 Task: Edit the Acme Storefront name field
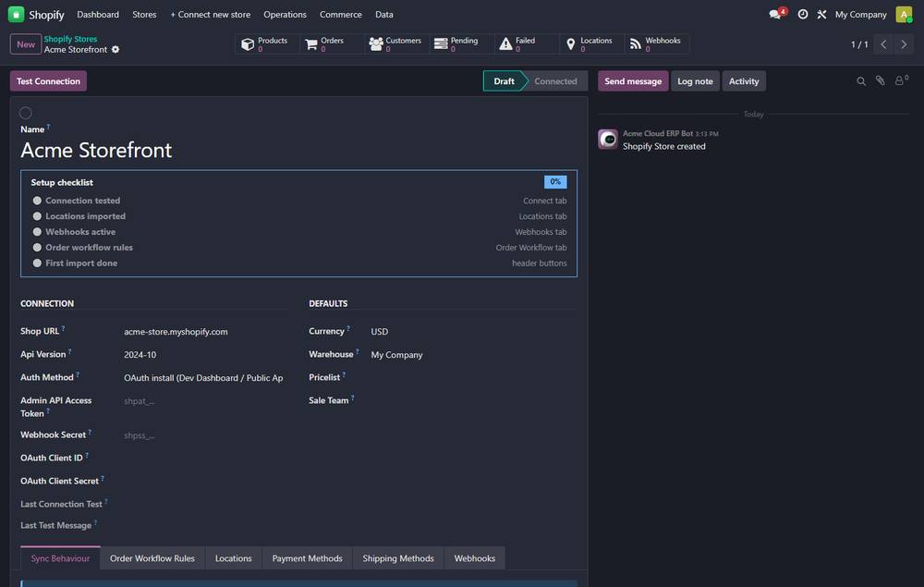pyautogui.click(x=298, y=151)
